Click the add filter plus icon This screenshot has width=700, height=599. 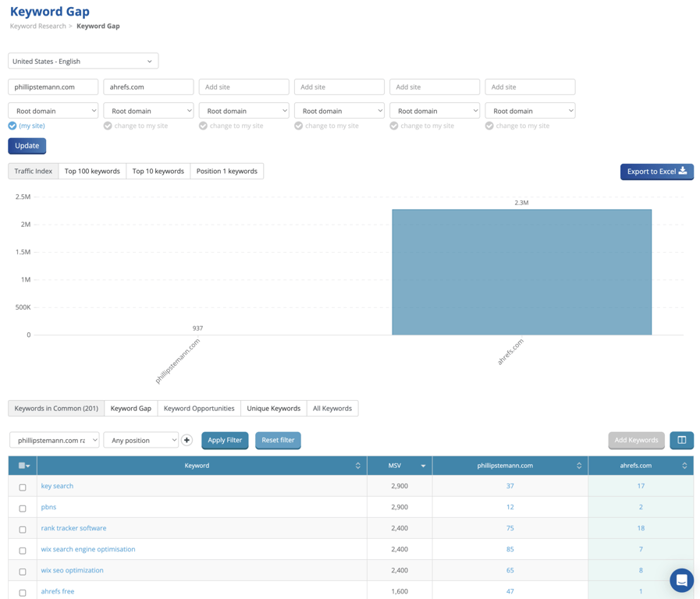tap(187, 440)
